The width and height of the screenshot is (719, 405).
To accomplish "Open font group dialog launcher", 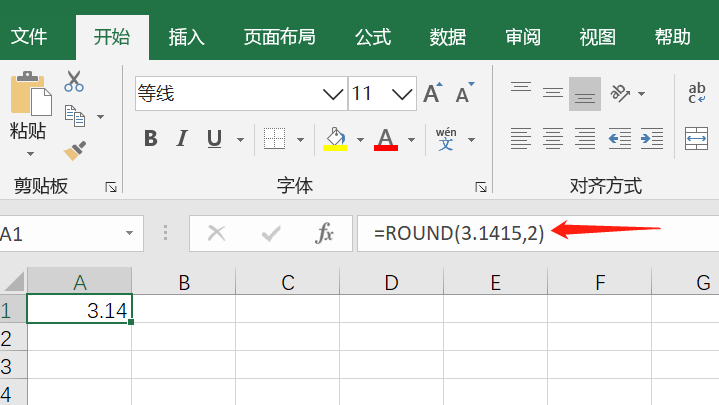I will tap(481, 187).
